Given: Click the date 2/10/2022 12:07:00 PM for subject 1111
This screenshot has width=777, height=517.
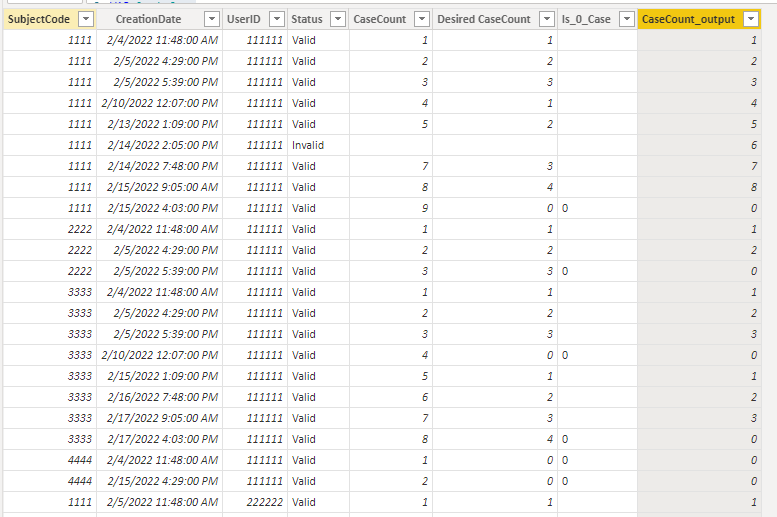Looking at the screenshot, I should click(x=160, y=103).
